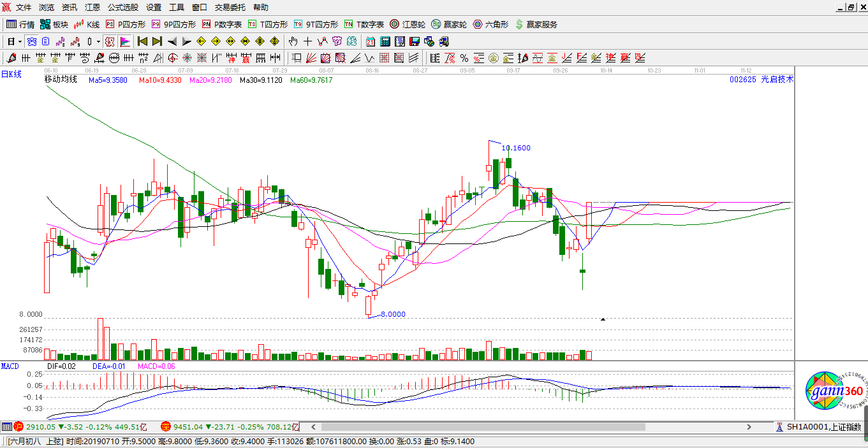Toggle the blue knot-pattern icon
The image size is (868, 448).
click(32, 41)
